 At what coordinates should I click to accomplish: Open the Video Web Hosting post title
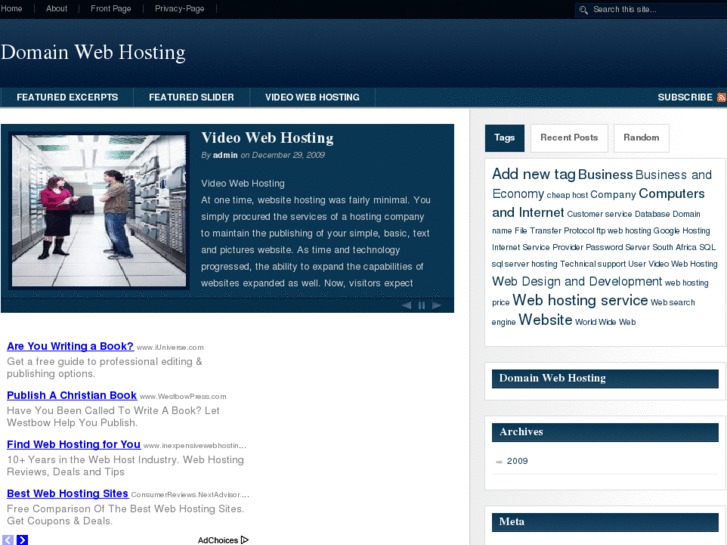pyautogui.click(x=267, y=138)
